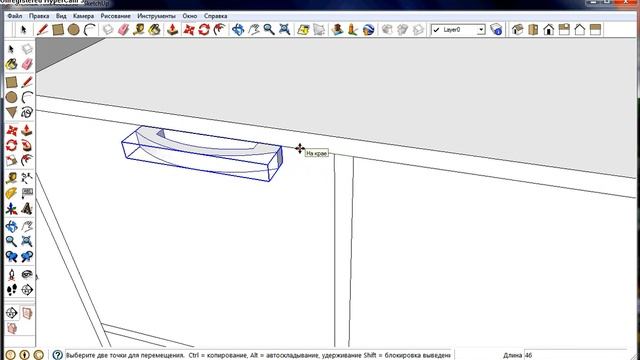
Task: Select the Scale tool
Action: pyautogui.click(x=11, y=160)
